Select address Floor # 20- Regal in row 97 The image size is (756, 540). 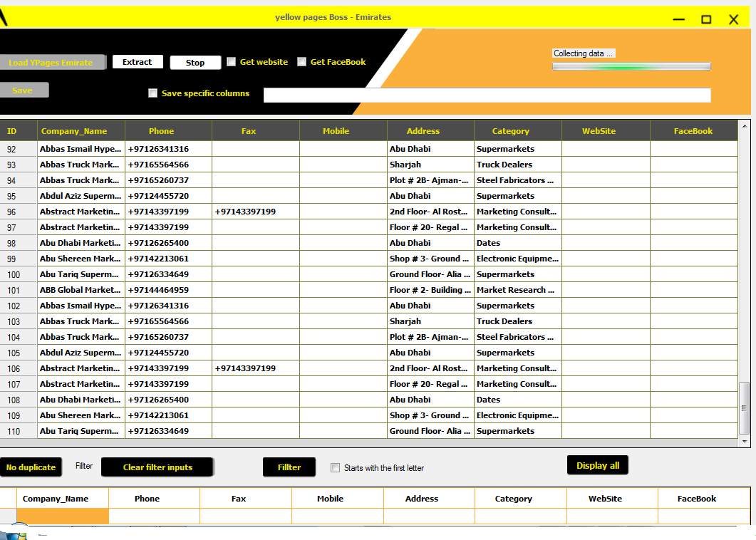pos(430,227)
